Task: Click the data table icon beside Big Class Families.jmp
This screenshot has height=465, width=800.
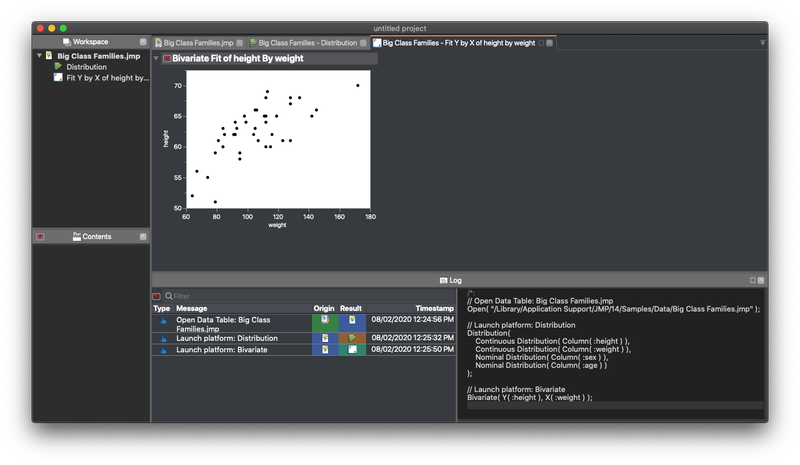Action: point(49,55)
